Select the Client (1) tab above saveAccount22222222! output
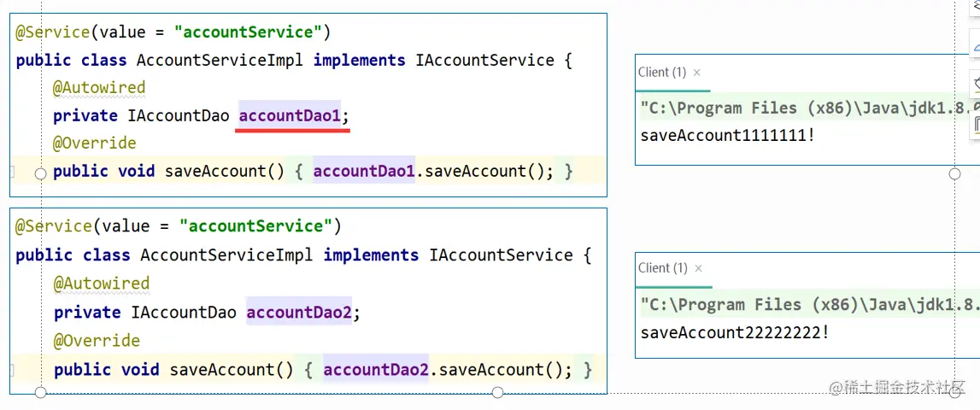This screenshot has height=410, width=980. point(662,267)
